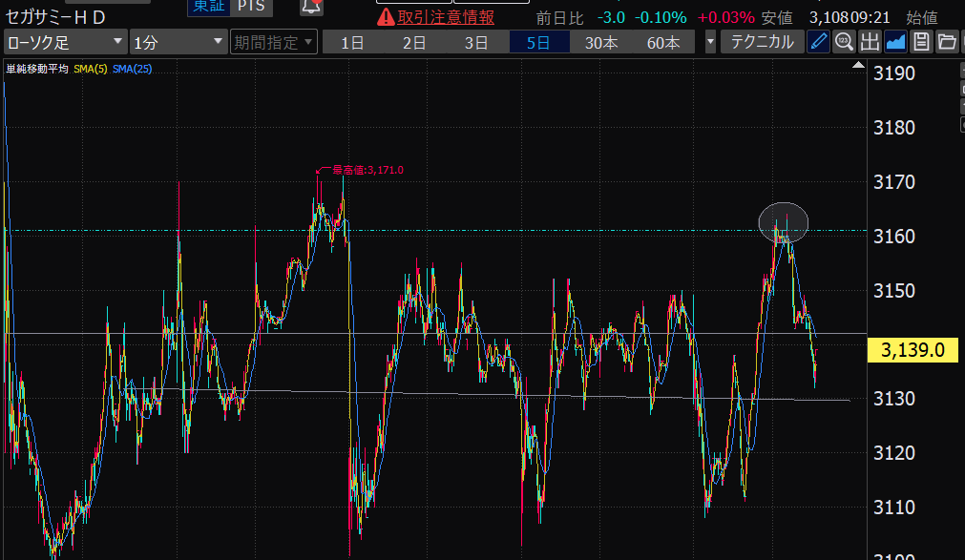Select the 5日 range tab
This screenshot has width=965, height=560.
point(538,42)
